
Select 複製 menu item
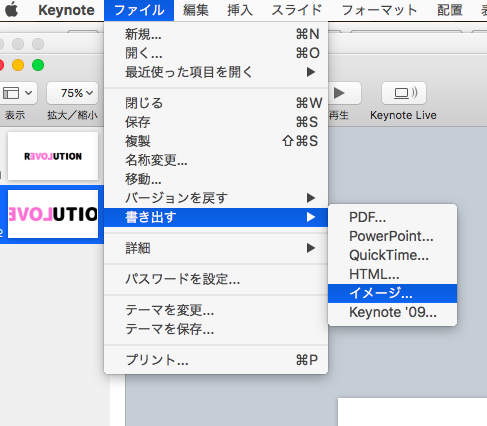pyautogui.click(x=216, y=141)
